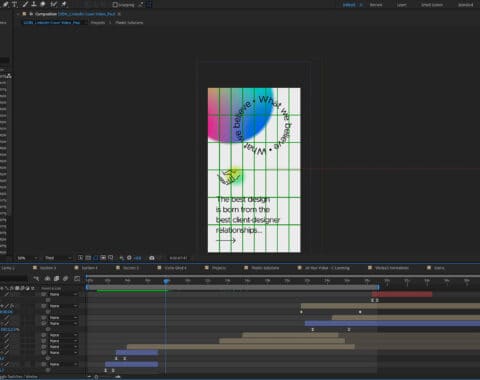Switch to the Small Screen workspace
The height and width of the screenshot is (380, 480).
point(432,5)
